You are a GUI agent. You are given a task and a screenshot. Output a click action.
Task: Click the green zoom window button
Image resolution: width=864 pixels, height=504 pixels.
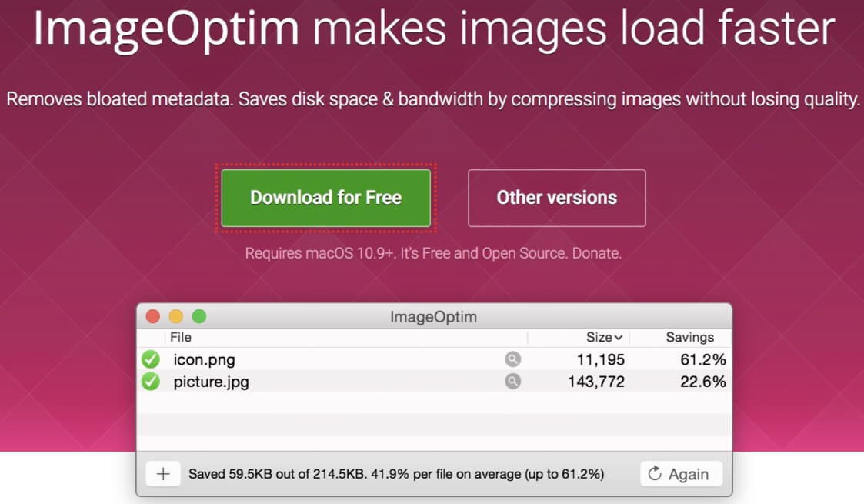tap(199, 316)
